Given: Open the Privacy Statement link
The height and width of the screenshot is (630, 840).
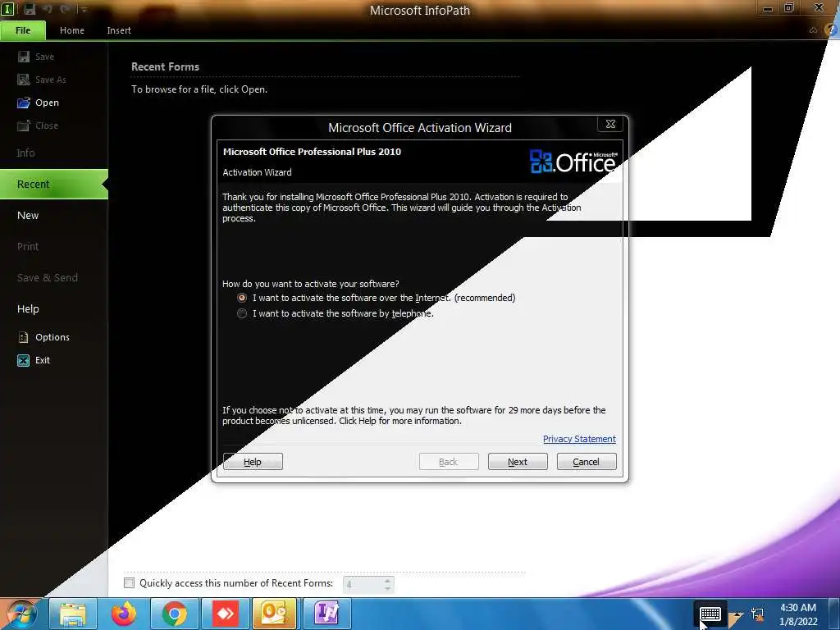Looking at the screenshot, I should click(579, 439).
